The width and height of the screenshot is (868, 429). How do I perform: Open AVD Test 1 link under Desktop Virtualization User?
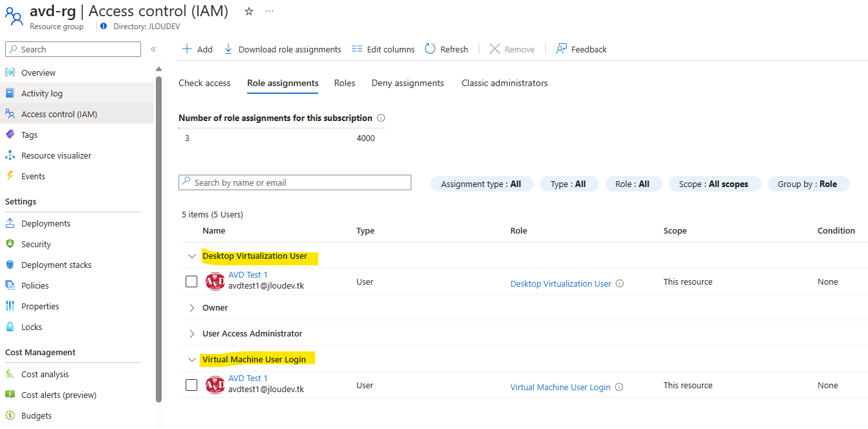[x=248, y=275]
